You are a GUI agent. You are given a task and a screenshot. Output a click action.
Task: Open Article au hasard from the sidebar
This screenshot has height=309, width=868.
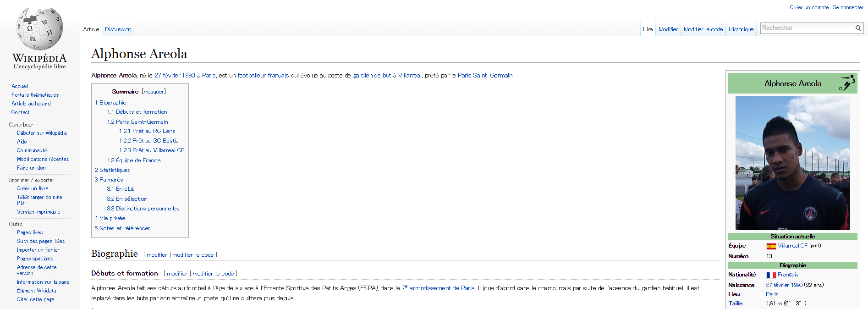click(x=31, y=104)
